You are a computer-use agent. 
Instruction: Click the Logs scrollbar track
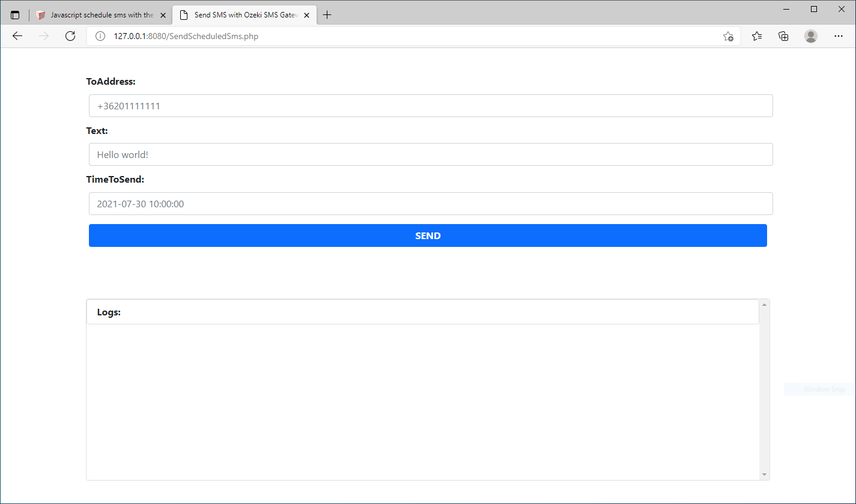coord(765,389)
